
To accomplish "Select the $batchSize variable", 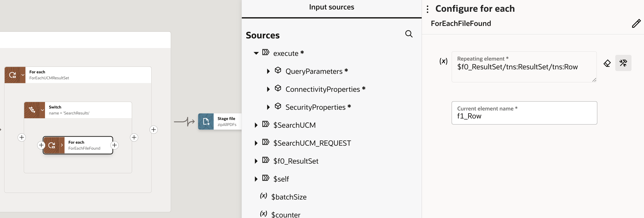I will [289, 197].
